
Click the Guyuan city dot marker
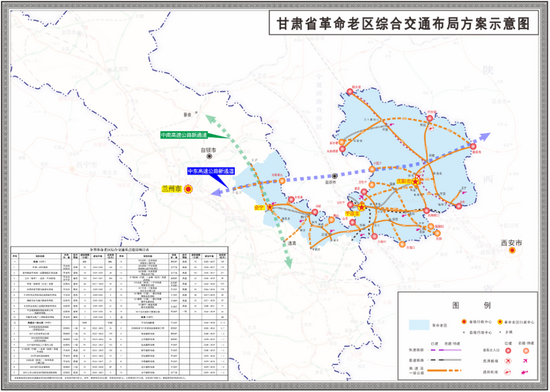click(x=335, y=176)
